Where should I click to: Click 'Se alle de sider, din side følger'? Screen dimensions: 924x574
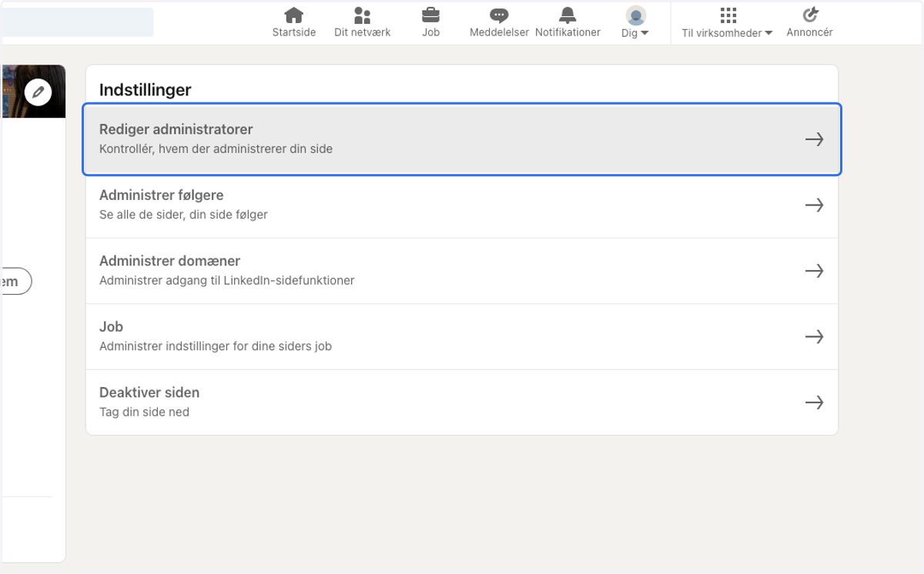pyautogui.click(x=184, y=215)
